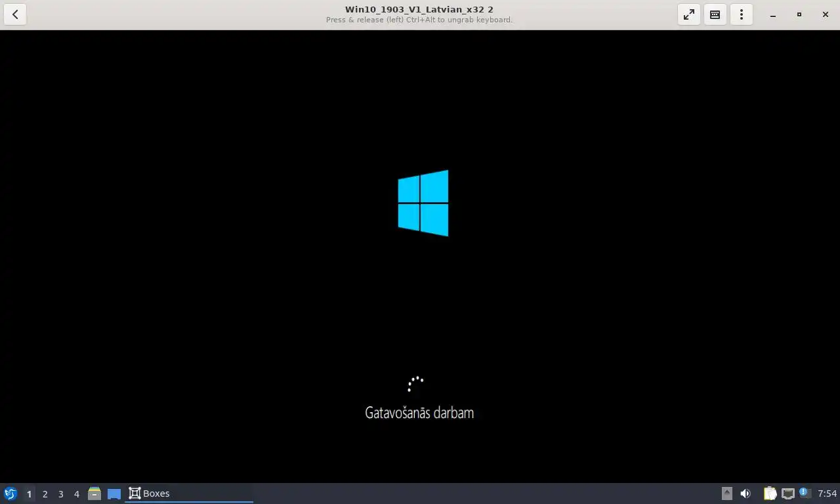Screen dimensions: 840x504
Task: Launch the file manager from the panel
Action: tap(94, 493)
